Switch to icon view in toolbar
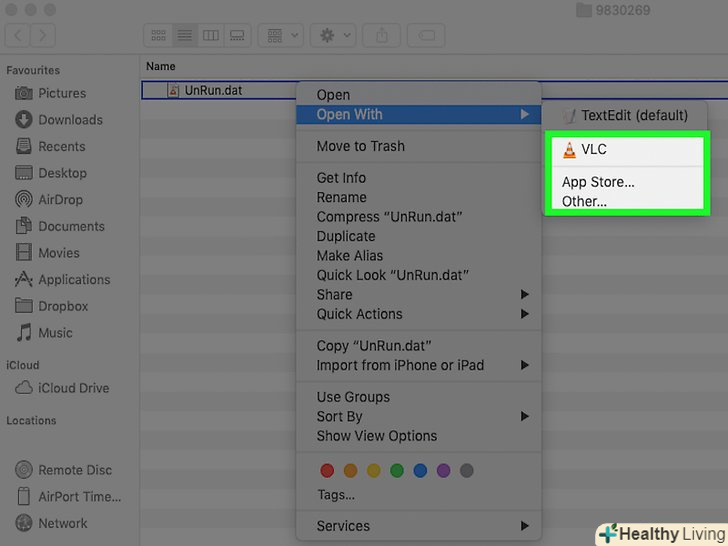728x546 pixels. pos(158,35)
